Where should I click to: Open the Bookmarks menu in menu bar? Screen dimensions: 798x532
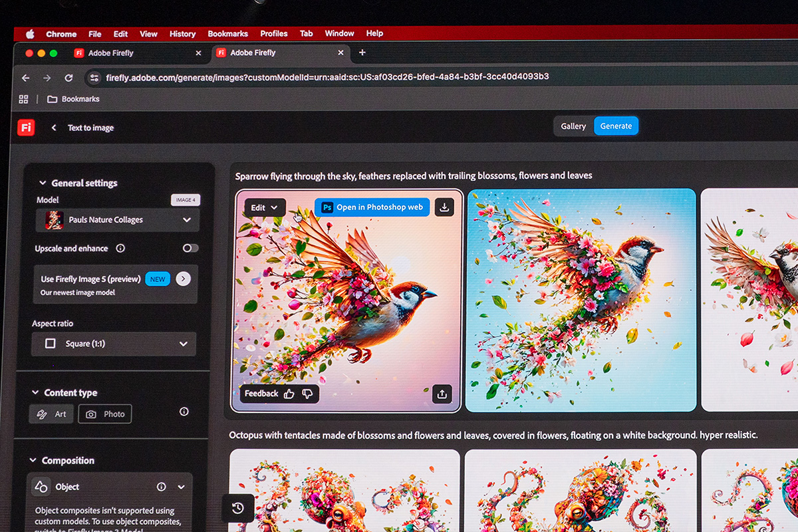(227, 33)
